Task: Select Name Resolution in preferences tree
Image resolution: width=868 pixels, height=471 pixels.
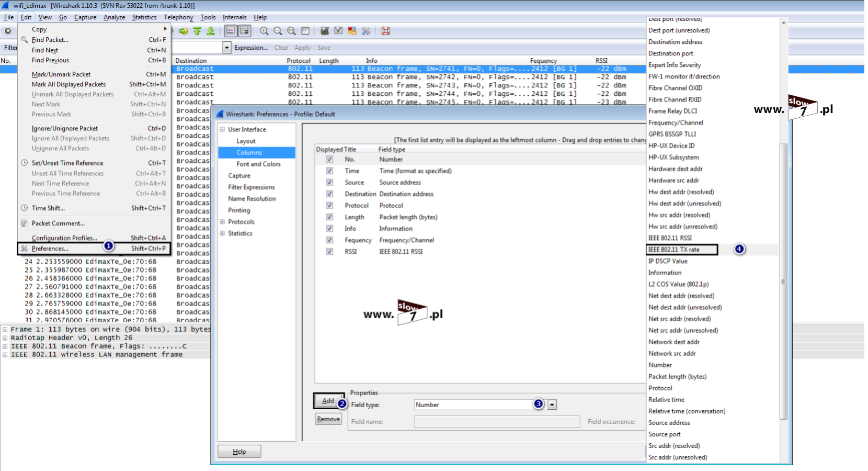Action: click(252, 198)
